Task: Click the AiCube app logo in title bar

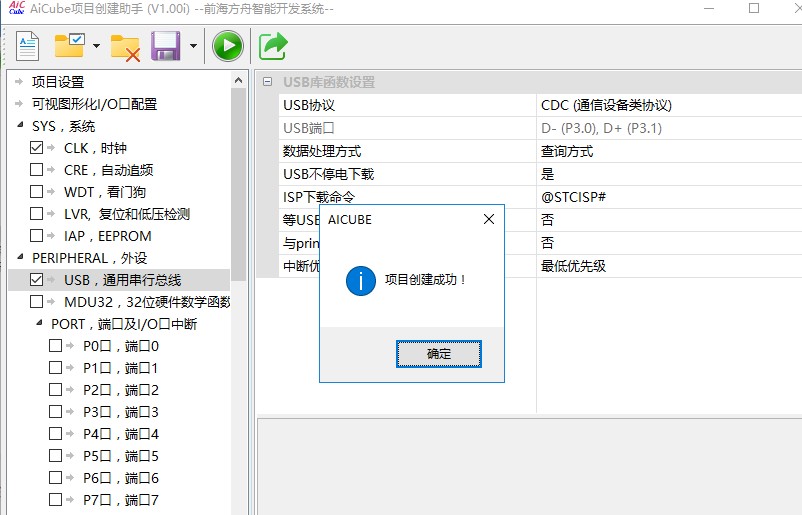Action: coord(17,7)
